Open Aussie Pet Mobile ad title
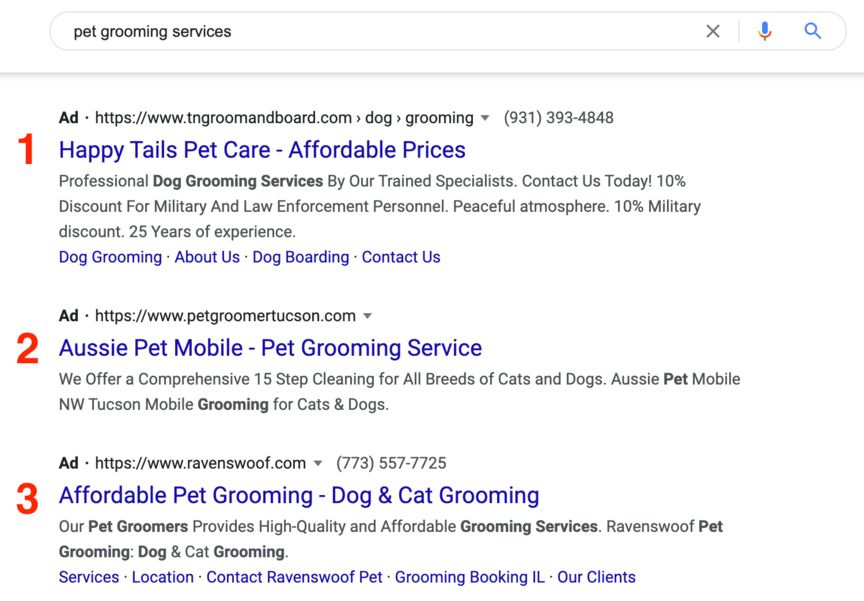 pyautogui.click(x=270, y=348)
